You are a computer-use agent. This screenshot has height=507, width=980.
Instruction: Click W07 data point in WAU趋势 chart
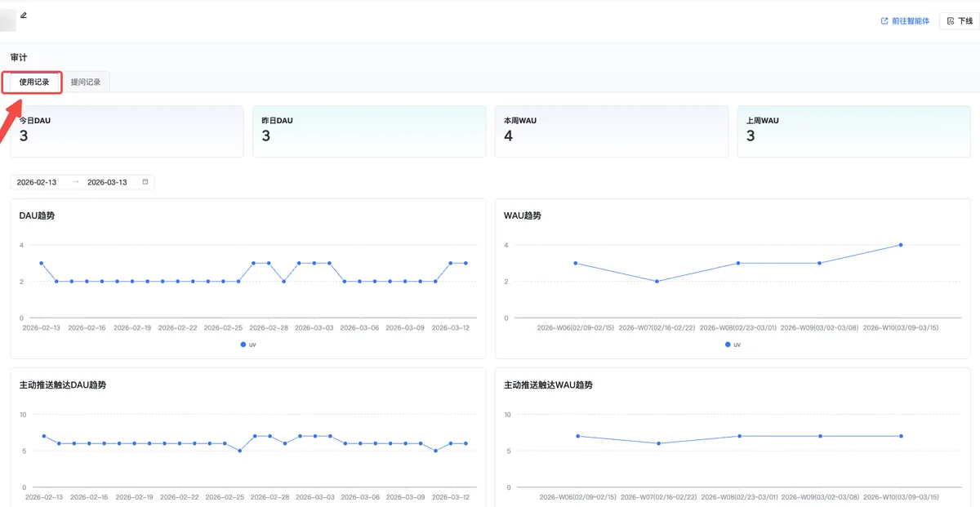point(657,281)
